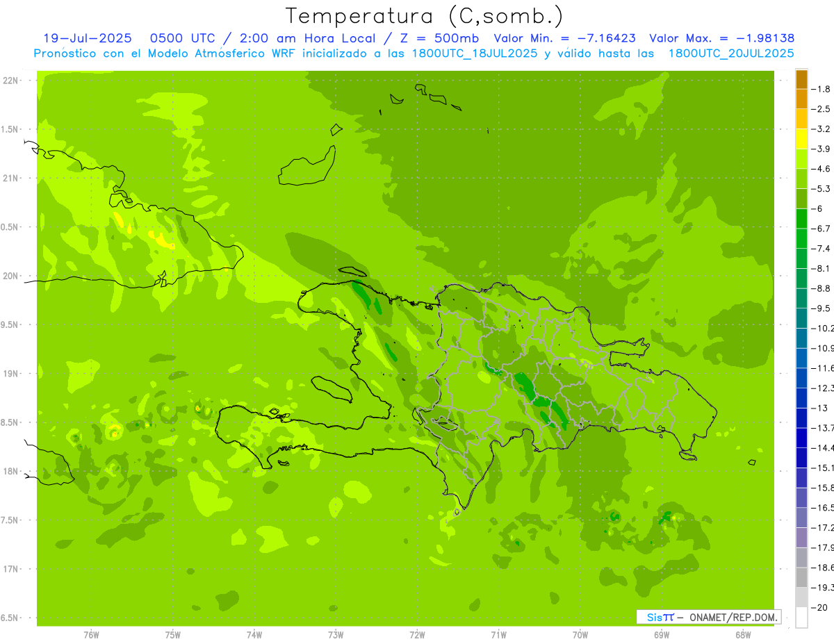Click the 'Temperatura (C,somb.)' chart title
The width and height of the screenshot is (834, 644).
click(x=425, y=16)
